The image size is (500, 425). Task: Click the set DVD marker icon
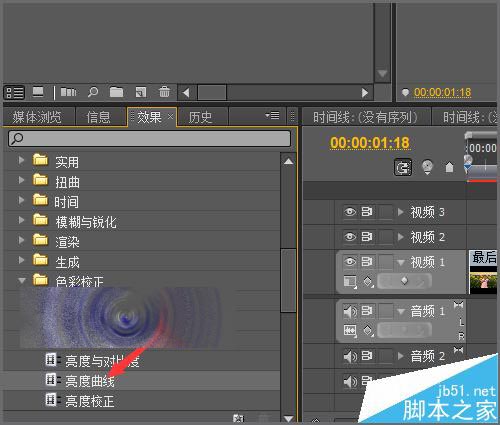point(427,167)
